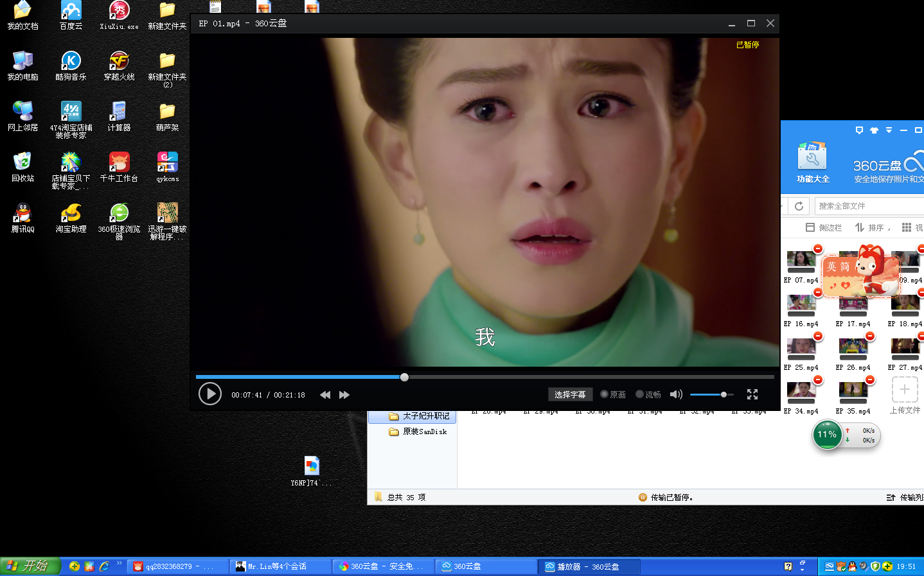Screen dimensions: 924x576
Task: Select the EP 18.mp4 file
Action: click(x=905, y=310)
